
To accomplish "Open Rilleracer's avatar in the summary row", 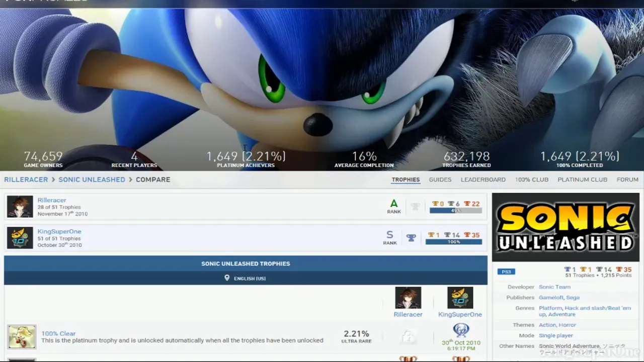I will pos(20,207).
